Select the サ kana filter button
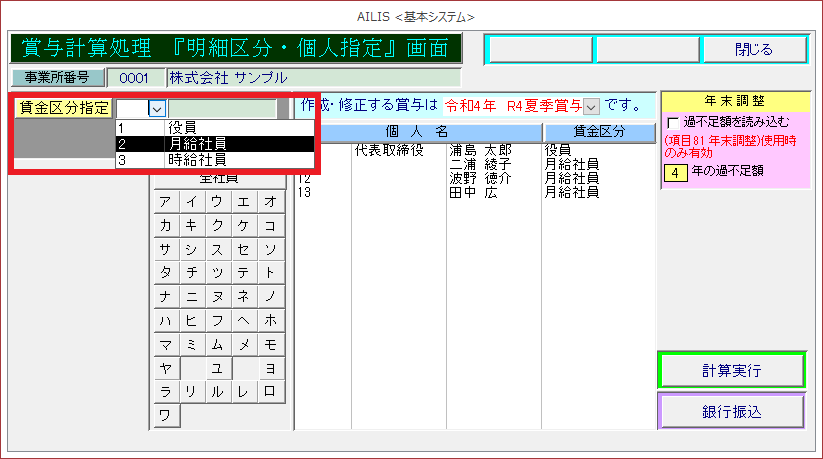 164,249
